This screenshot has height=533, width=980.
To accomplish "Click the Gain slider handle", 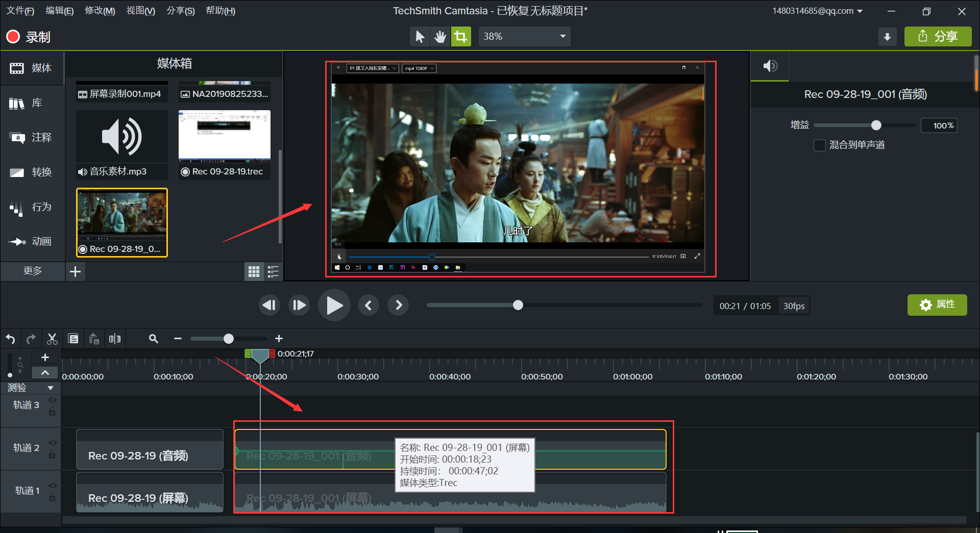I will coord(876,125).
